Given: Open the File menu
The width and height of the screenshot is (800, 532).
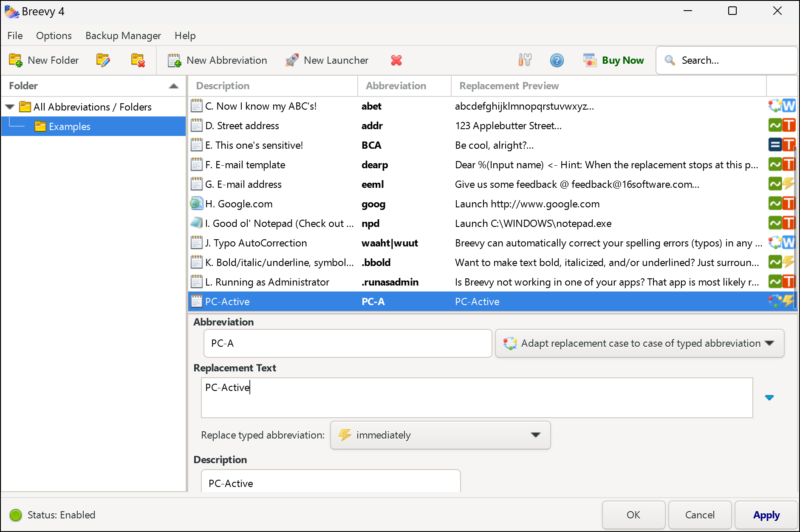Looking at the screenshot, I should 15,36.
